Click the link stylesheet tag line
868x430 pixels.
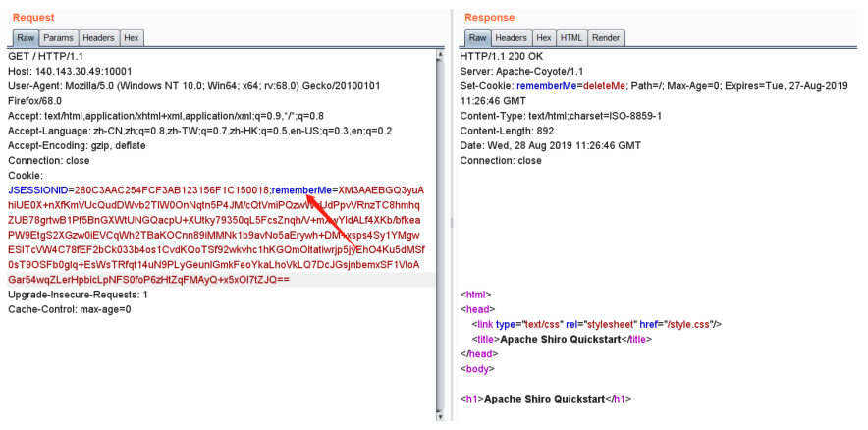(597, 324)
